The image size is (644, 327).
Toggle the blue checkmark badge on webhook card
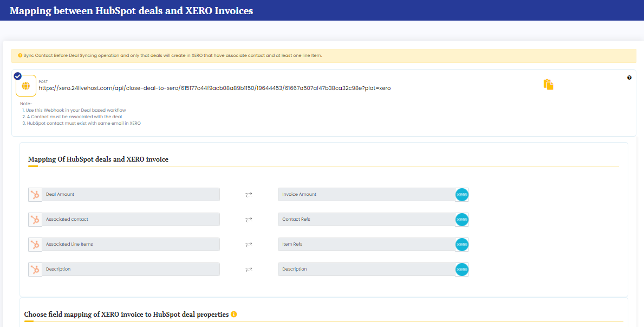tap(18, 76)
